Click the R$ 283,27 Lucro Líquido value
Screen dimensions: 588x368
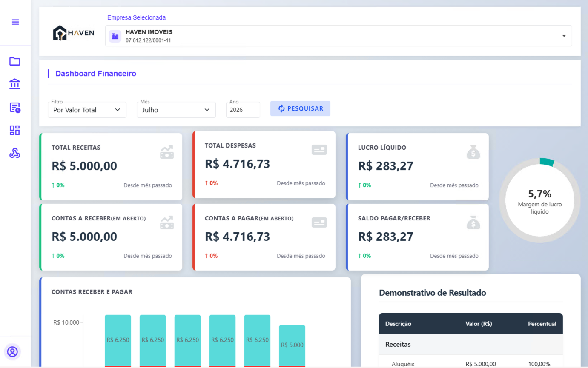click(386, 166)
